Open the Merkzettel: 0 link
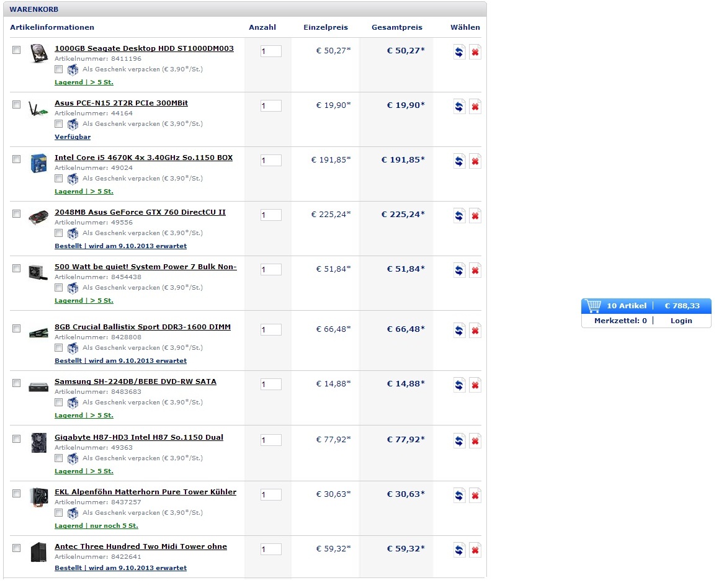Viewport: 719px width, 588px height. point(620,320)
